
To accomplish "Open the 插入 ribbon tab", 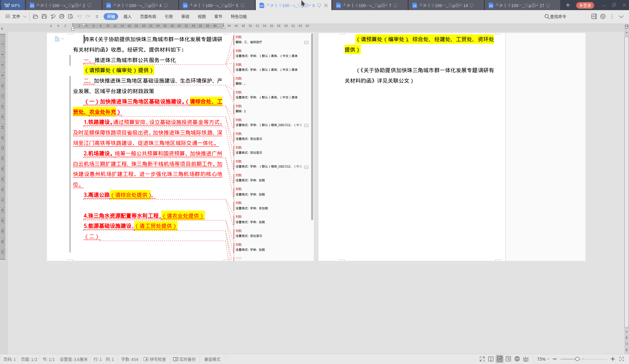I will [x=127, y=17].
